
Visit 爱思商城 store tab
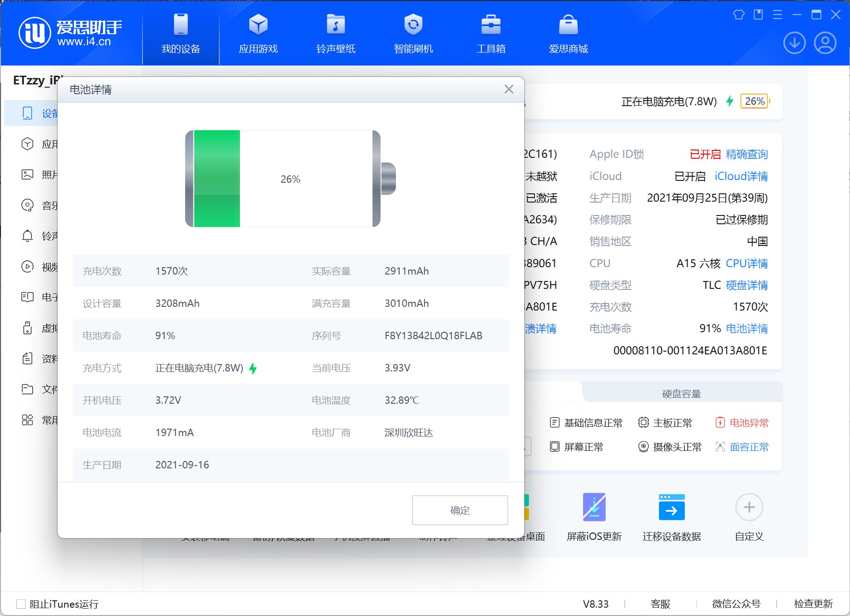tap(568, 33)
